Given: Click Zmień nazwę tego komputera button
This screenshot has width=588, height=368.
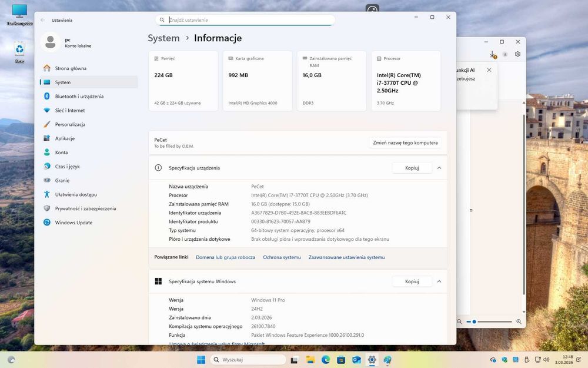Looking at the screenshot, I should tap(405, 142).
